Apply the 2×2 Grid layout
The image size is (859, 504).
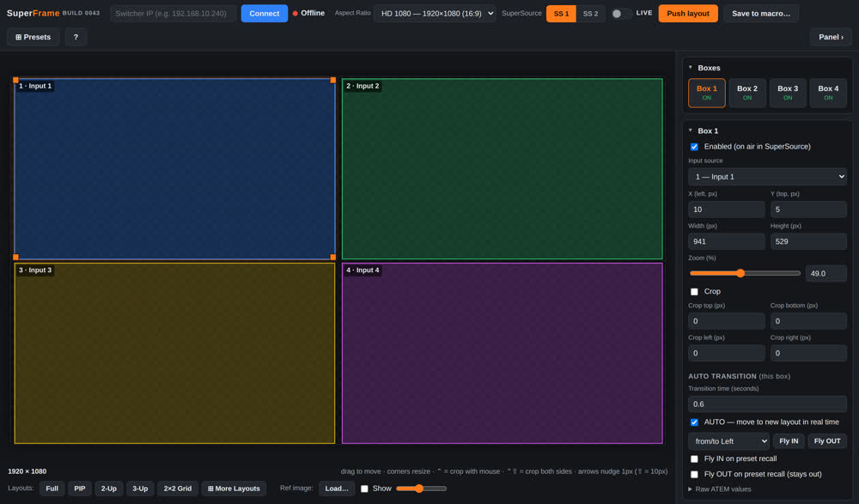coord(178,489)
